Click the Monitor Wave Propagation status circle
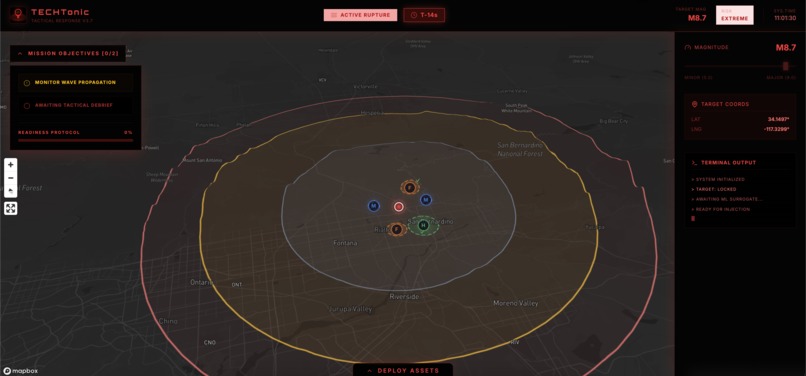The width and height of the screenshot is (806, 376). click(x=27, y=83)
